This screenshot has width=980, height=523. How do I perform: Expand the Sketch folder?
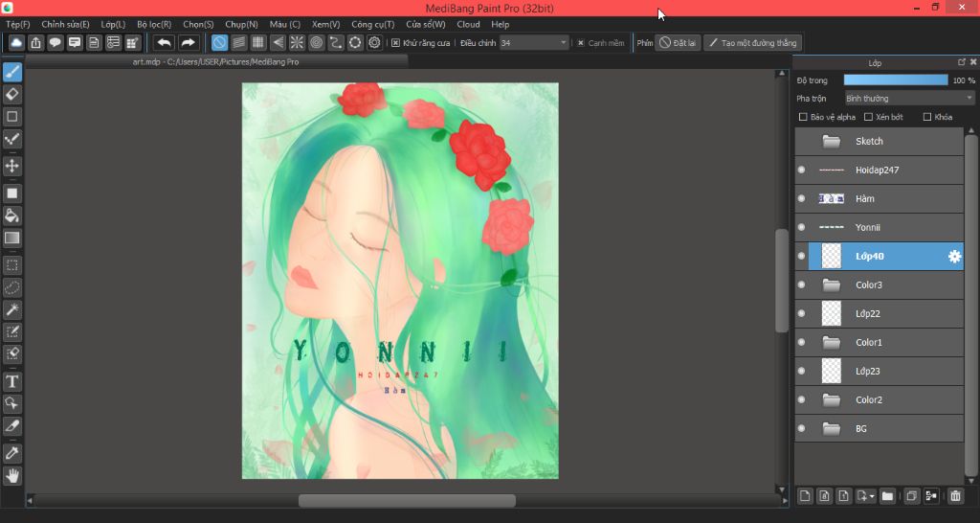tap(832, 142)
